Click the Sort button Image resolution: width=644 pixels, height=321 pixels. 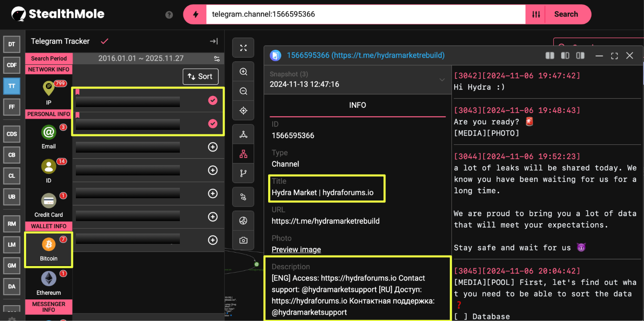click(x=200, y=76)
